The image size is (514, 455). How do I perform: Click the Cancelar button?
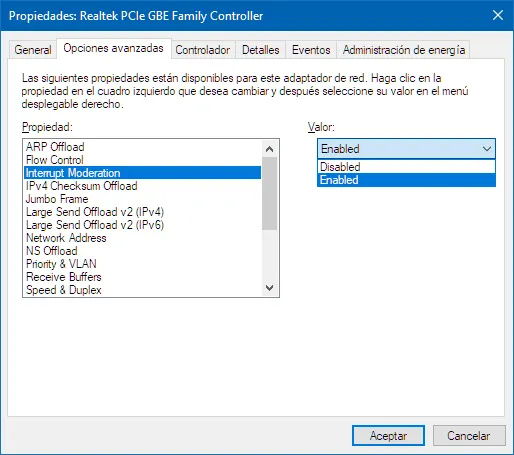tap(469, 436)
